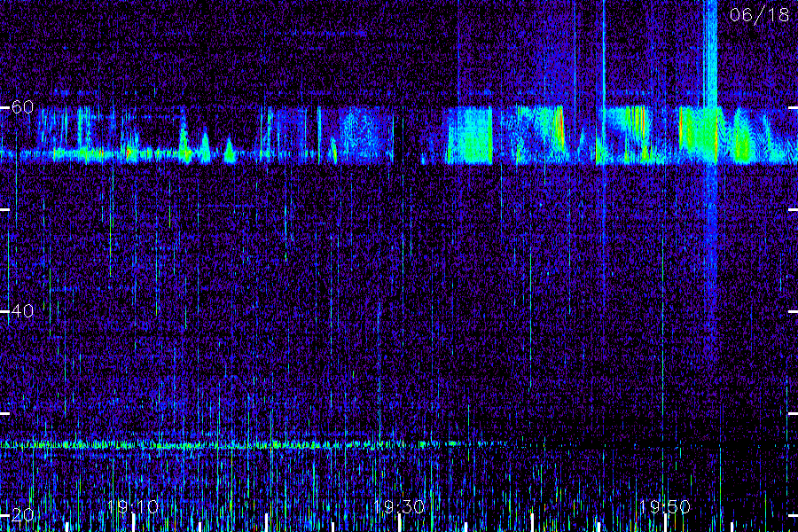Click the 19:30 time label
The width and height of the screenshot is (798, 532).
[399, 506]
